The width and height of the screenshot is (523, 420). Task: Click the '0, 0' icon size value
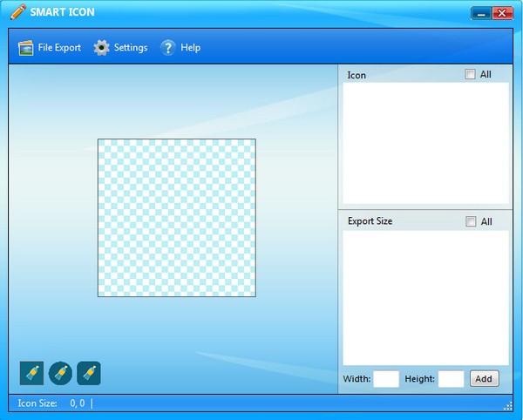[78, 403]
